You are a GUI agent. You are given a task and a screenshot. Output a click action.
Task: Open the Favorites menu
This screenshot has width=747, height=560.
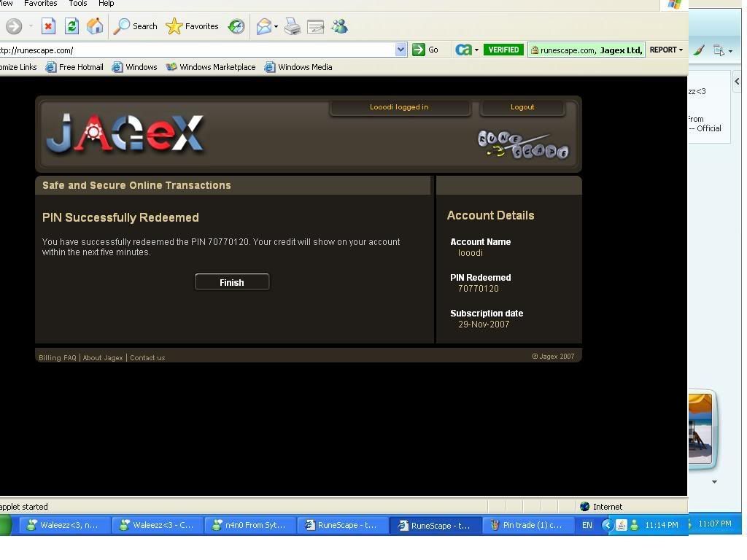(41, 4)
